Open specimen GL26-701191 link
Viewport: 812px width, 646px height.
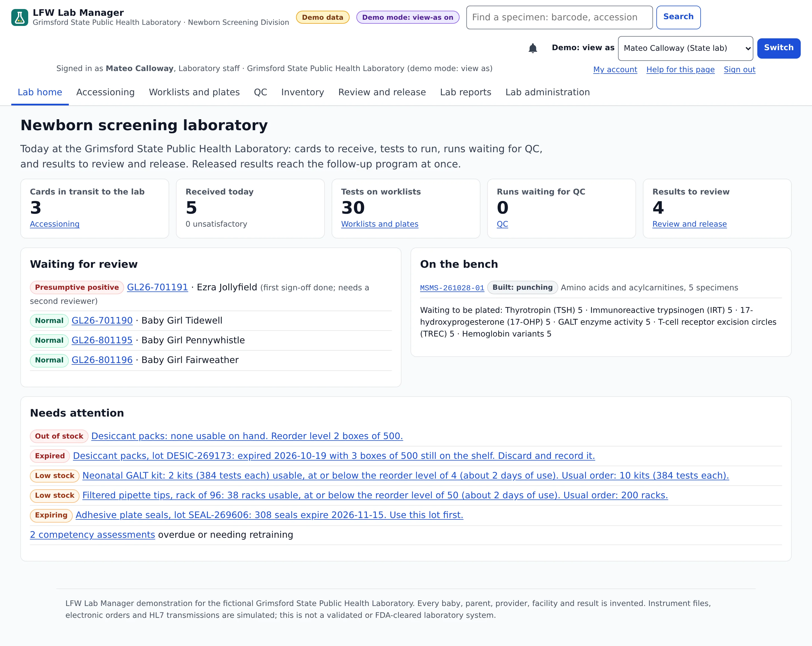pyautogui.click(x=157, y=287)
